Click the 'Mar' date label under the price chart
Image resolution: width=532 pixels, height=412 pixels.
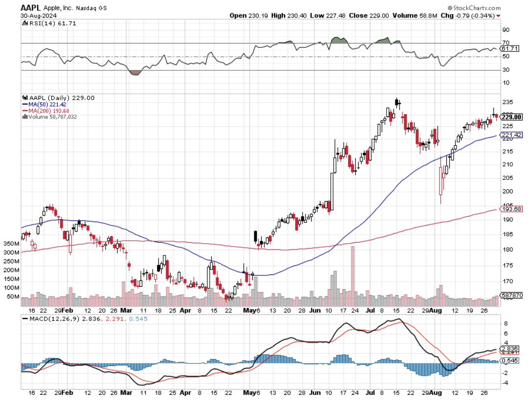point(126,310)
